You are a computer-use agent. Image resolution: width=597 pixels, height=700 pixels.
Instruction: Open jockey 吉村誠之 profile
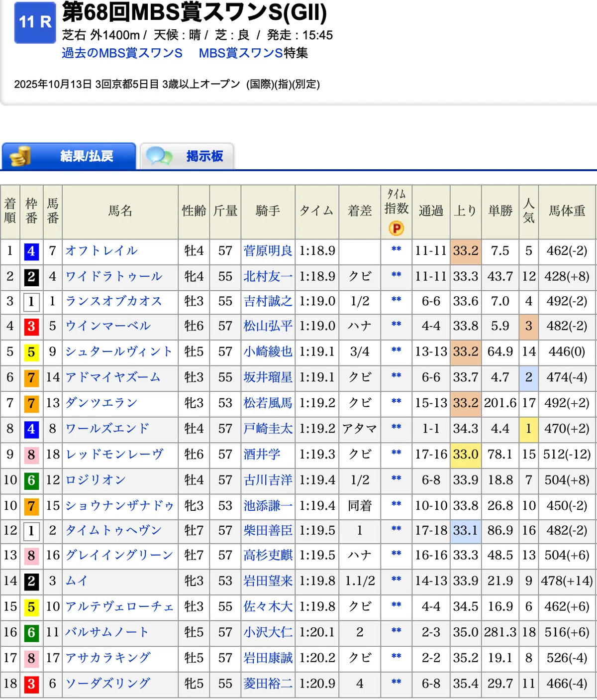click(268, 301)
